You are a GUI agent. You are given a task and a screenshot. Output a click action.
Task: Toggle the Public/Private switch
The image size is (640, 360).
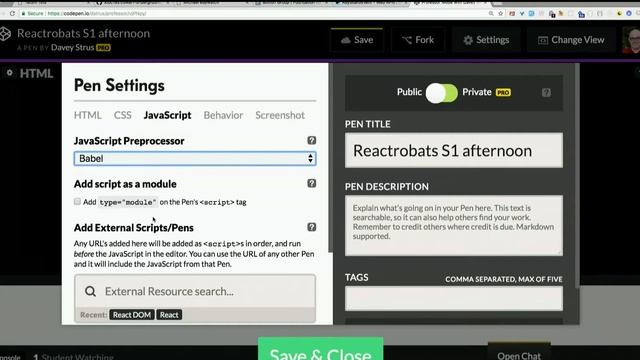click(x=442, y=93)
